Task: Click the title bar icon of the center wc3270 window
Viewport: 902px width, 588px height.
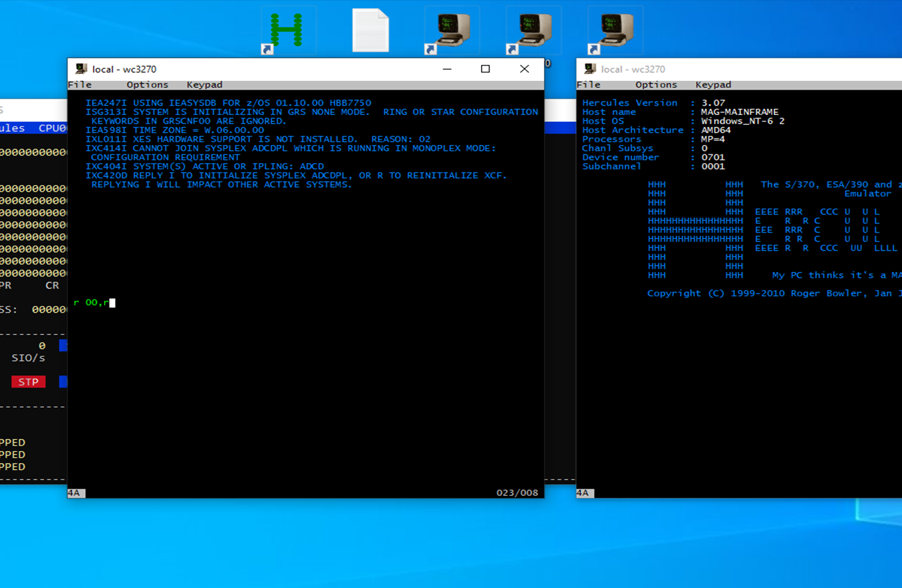Action: (82, 69)
